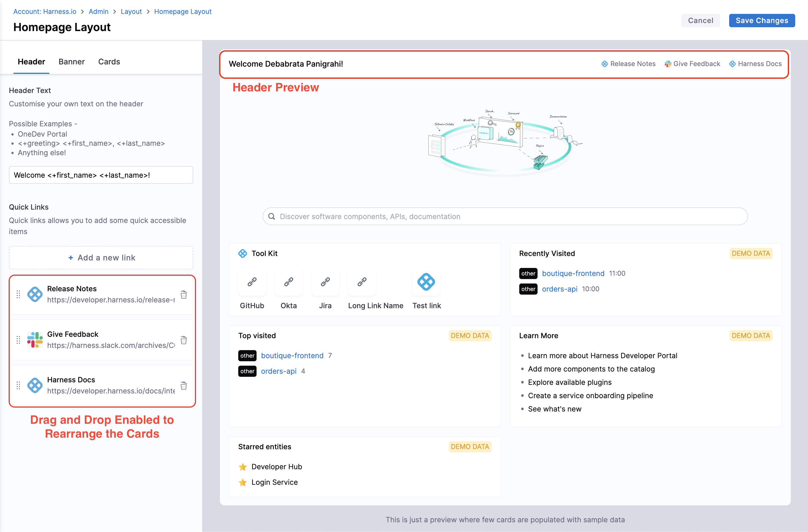Switch to the Banner tab
Viewport: 808px width, 532px height.
tap(71, 62)
